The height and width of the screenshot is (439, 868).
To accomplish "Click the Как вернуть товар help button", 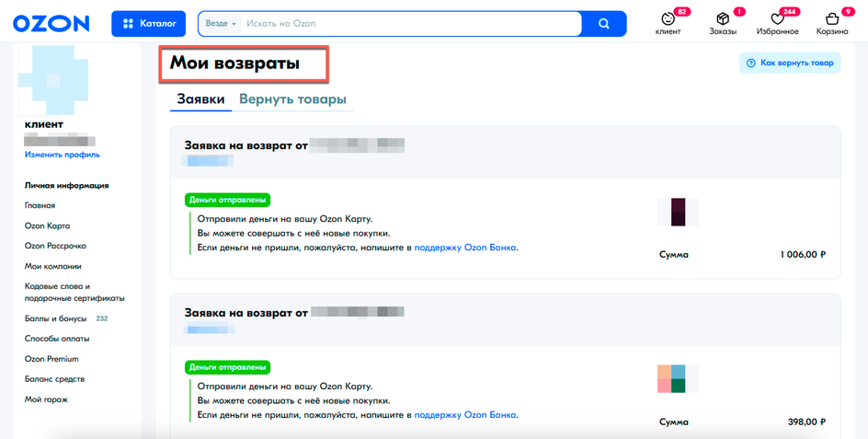I will click(x=790, y=63).
